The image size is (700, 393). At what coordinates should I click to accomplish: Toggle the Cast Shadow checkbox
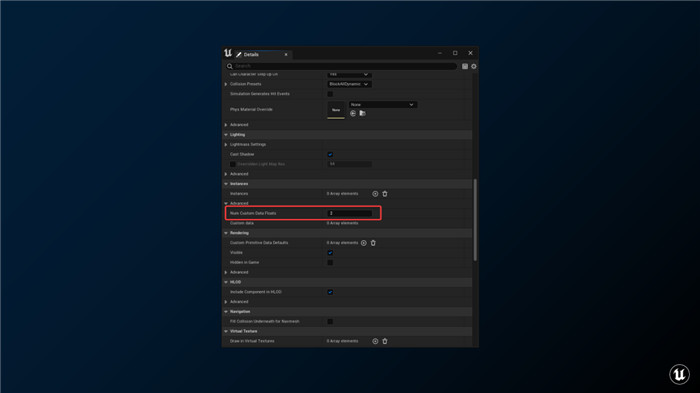[x=330, y=155]
